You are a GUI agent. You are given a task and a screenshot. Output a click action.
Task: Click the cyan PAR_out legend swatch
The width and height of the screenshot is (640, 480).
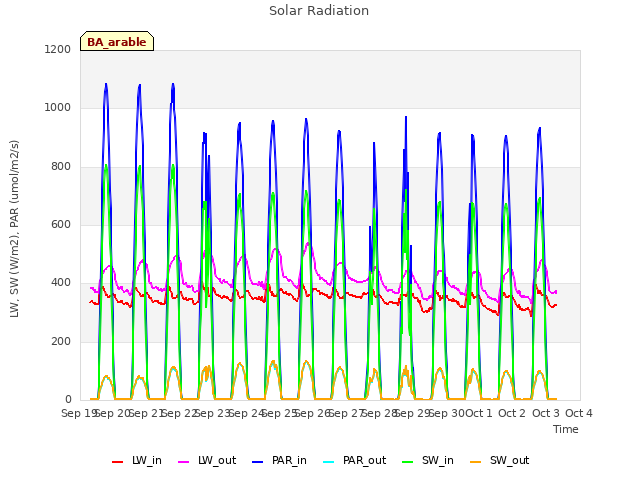(x=329, y=462)
